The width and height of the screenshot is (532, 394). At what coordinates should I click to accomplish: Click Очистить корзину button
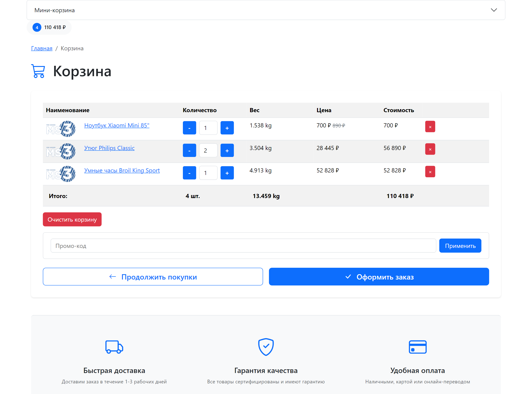pyautogui.click(x=72, y=220)
